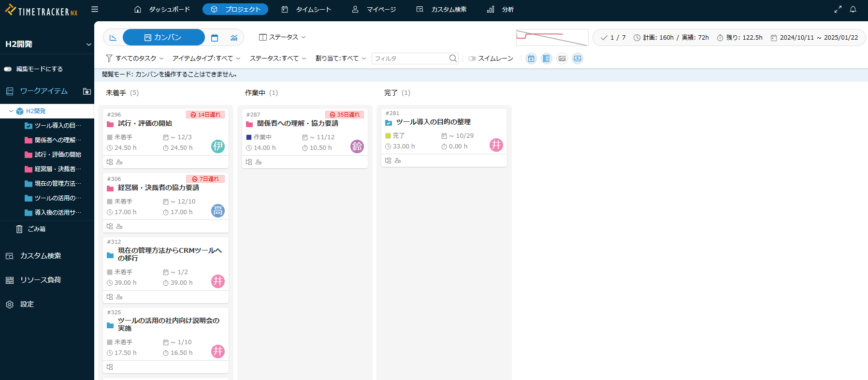The height and width of the screenshot is (380, 868).
Task: Click the 伊 avatar on card #296
Action: point(218,146)
